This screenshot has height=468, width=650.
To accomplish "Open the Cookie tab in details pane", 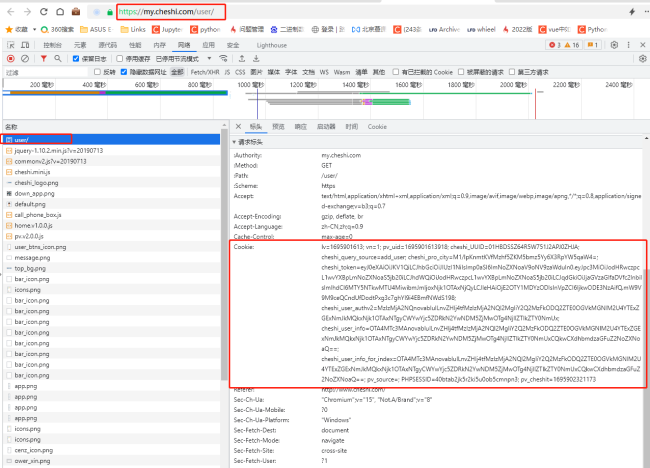I will (x=377, y=126).
